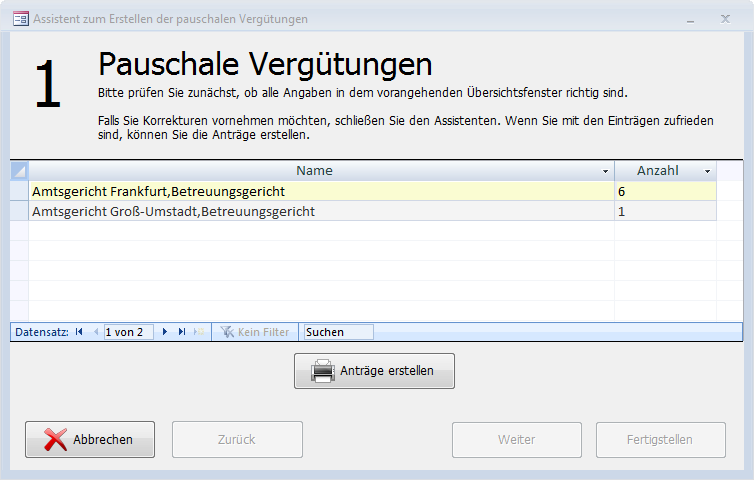
Task: Click the current record number box
Action: click(128, 332)
